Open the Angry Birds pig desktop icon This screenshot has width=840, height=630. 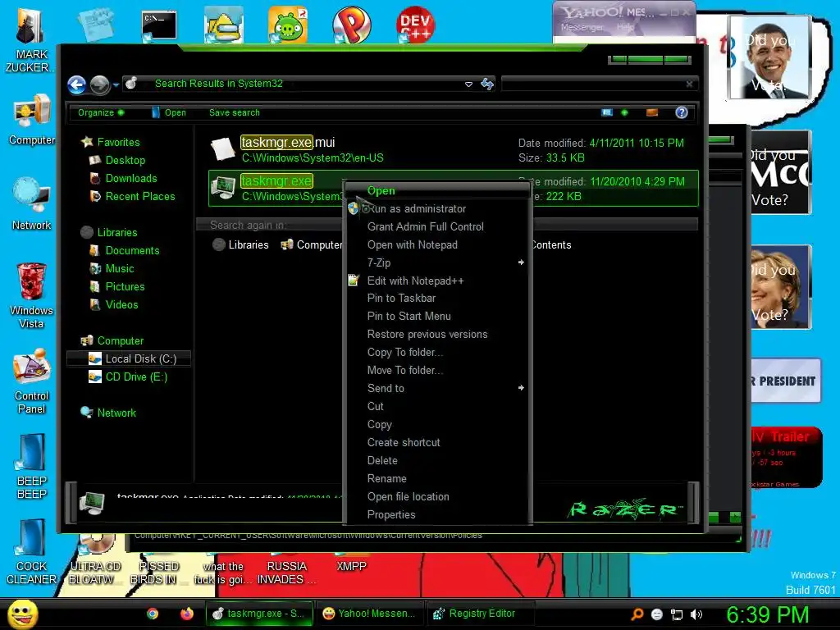288,25
